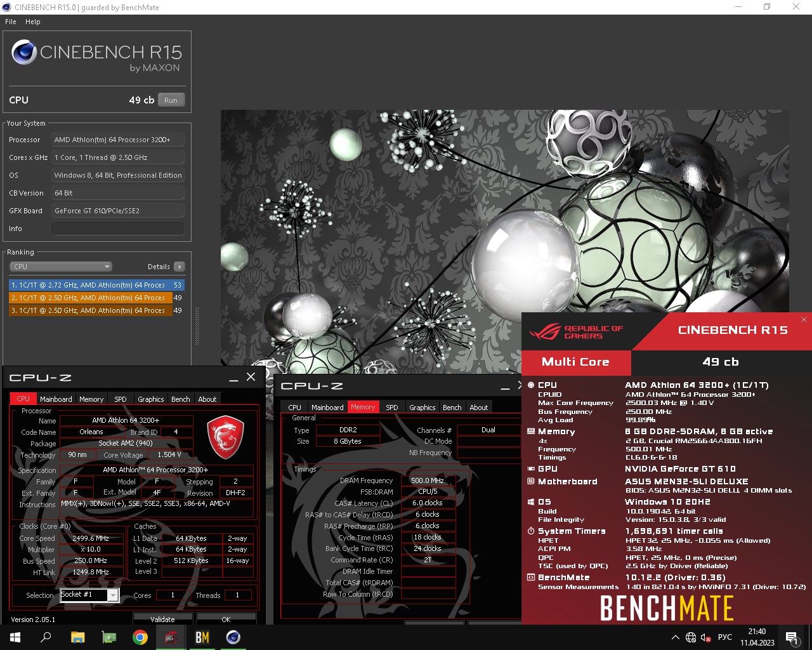Click BenchMate version section icon

[x=531, y=577]
